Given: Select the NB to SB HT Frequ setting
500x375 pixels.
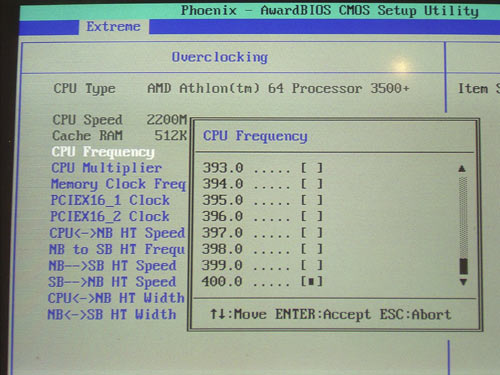Looking at the screenshot, I should [117, 249].
